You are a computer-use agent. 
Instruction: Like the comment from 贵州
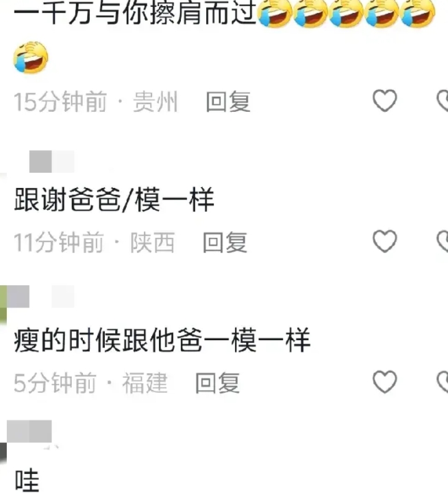[x=385, y=100]
